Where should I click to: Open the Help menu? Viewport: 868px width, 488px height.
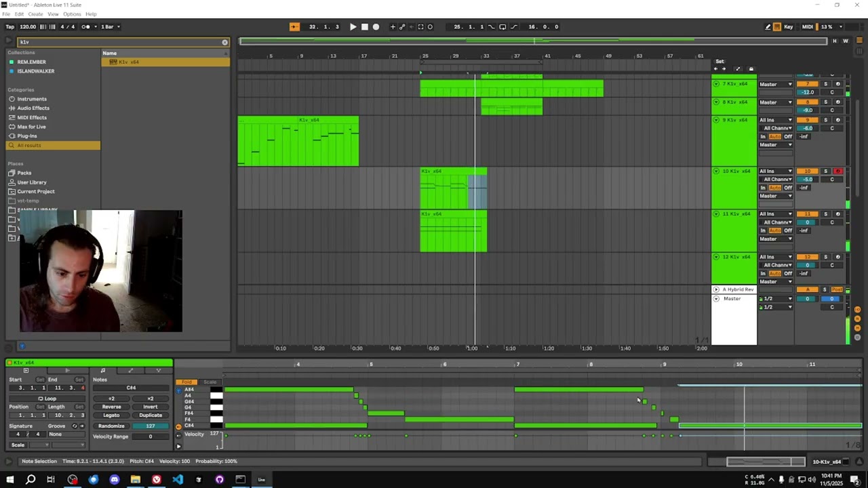tap(91, 14)
